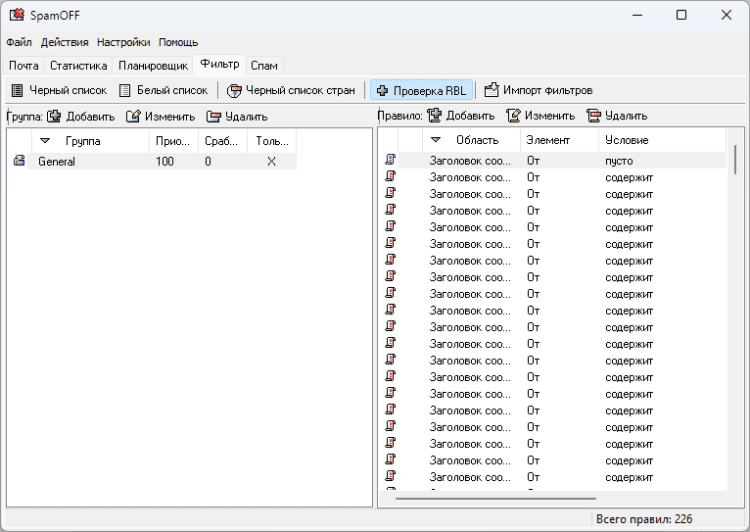Click Удалить in the Группа toolbar
The width and height of the screenshot is (750, 532).
click(237, 116)
